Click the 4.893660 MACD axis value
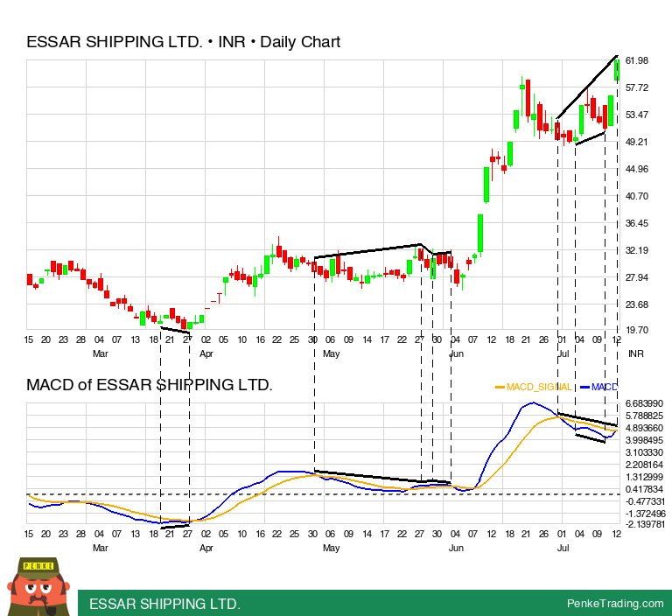This screenshot has height=616, width=672. [644, 428]
